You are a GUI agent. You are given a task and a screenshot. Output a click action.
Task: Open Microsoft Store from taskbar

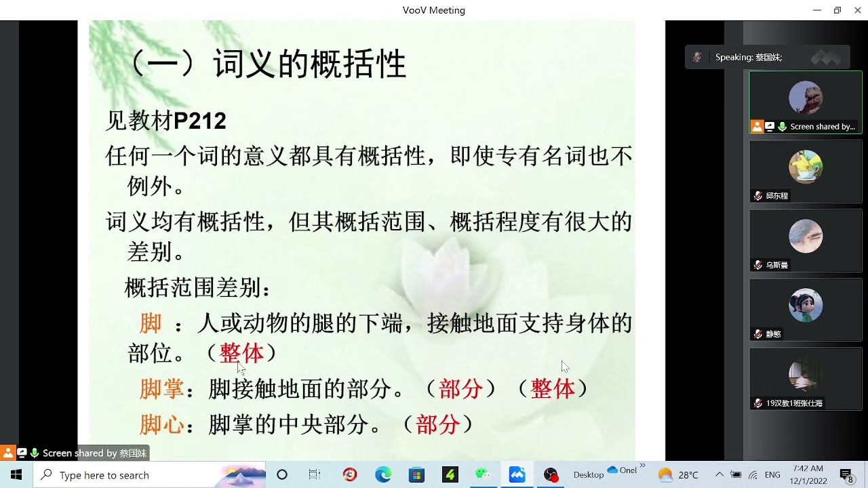pos(416,475)
